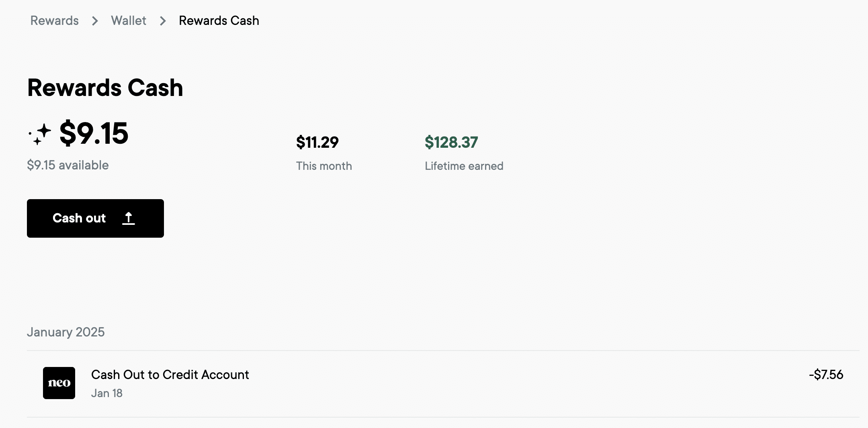Click the "Lifetime earned" label
Screen dimensions: 868x428
(464, 166)
